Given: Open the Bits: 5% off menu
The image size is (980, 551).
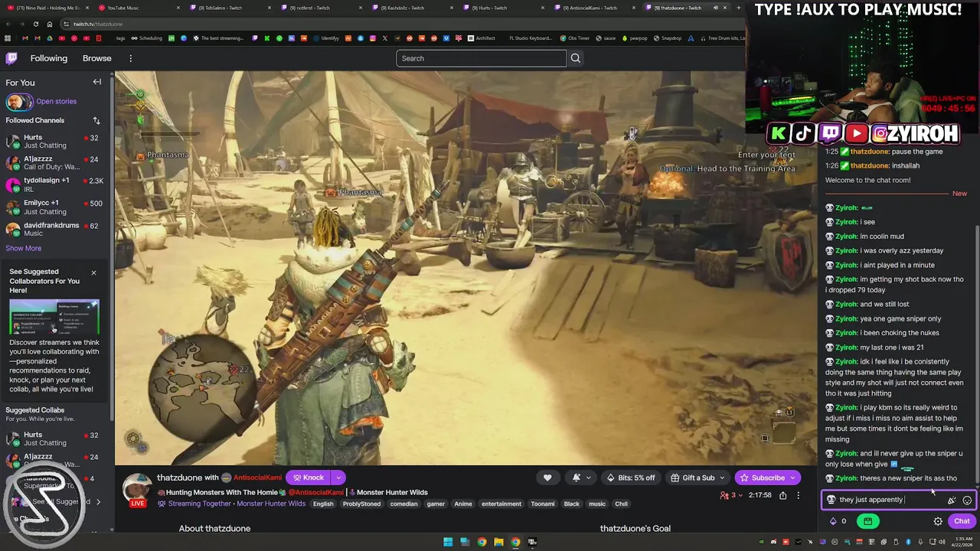Looking at the screenshot, I should coord(632,478).
